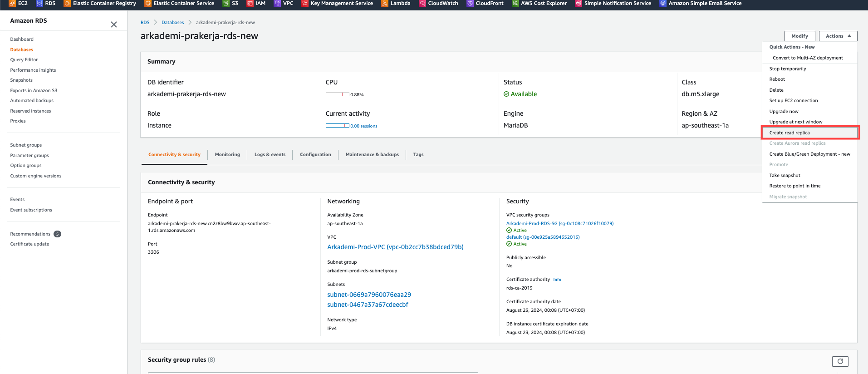This screenshot has height=374, width=868.
Task: Open the EC2 service shortcut icon
Action: (12, 3)
